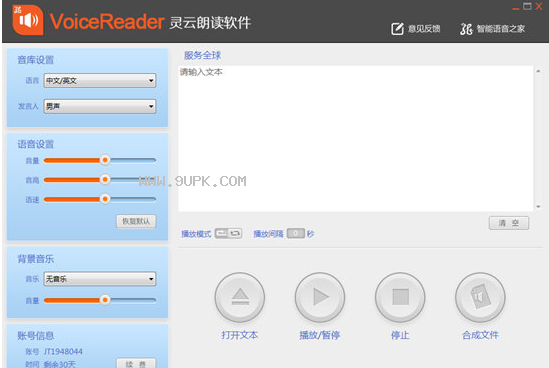Click the 打开文本 eject-style round button
Screen dimensions: 549x368
(x=240, y=297)
